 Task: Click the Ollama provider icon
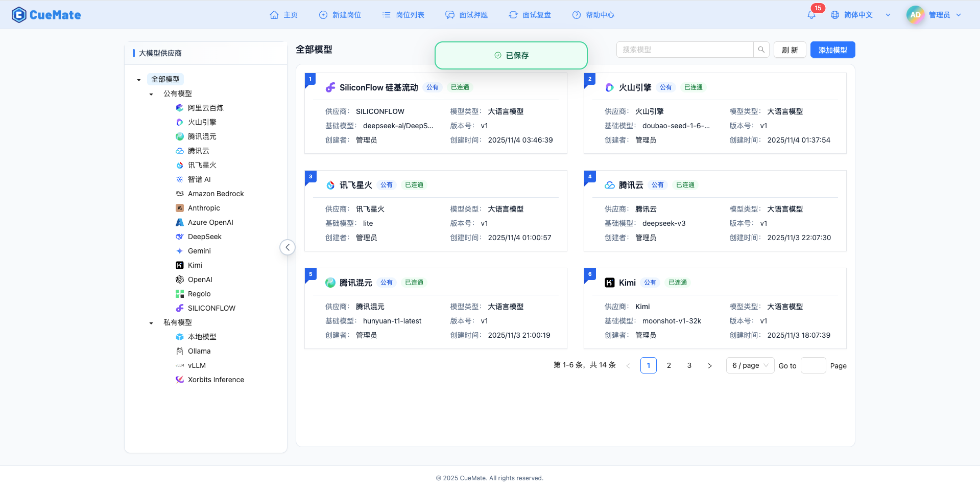[179, 351]
